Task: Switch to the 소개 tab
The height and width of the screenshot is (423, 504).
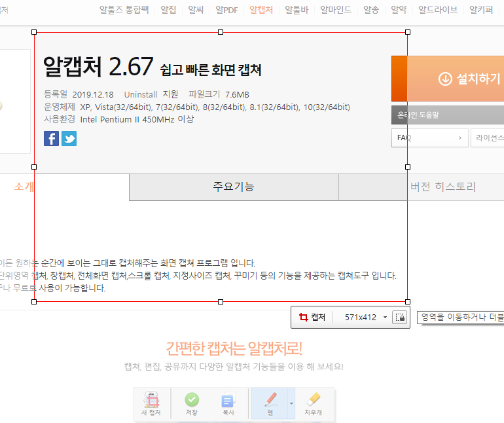Action: tap(64, 187)
